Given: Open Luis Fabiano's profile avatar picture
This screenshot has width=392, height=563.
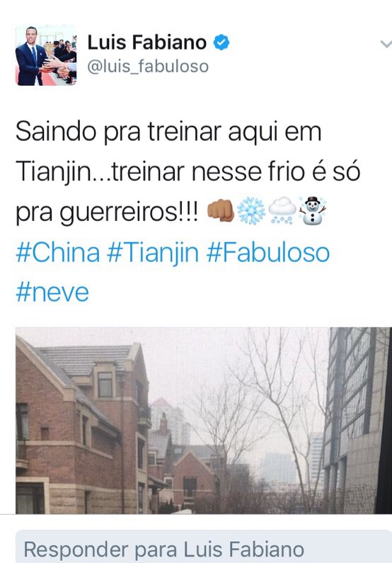Looking at the screenshot, I should coord(46,55).
